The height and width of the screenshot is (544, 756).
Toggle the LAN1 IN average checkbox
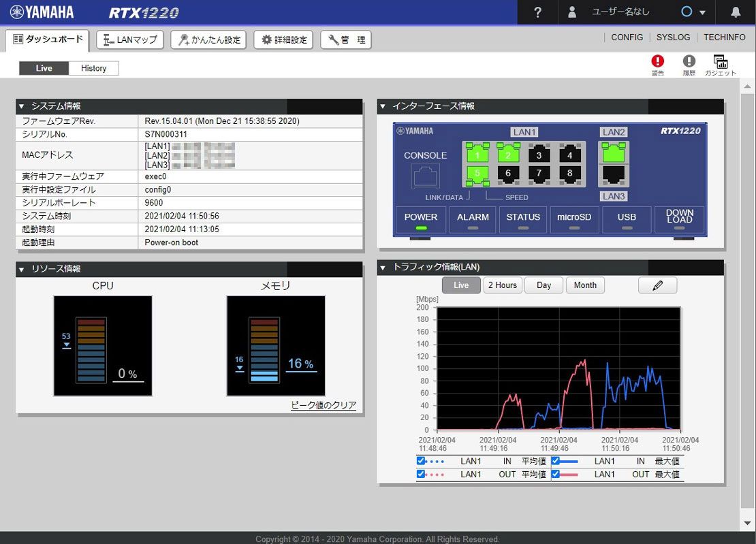[421, 461]
